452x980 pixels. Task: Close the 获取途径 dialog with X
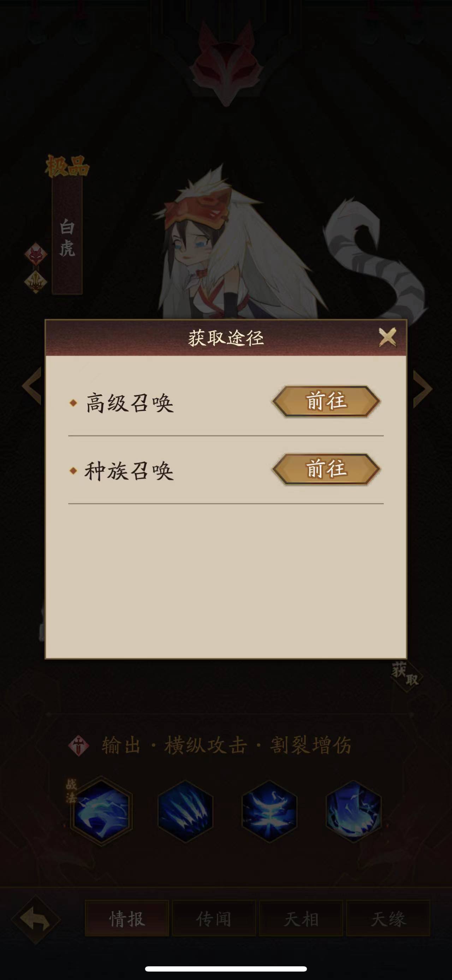point(387,337)
